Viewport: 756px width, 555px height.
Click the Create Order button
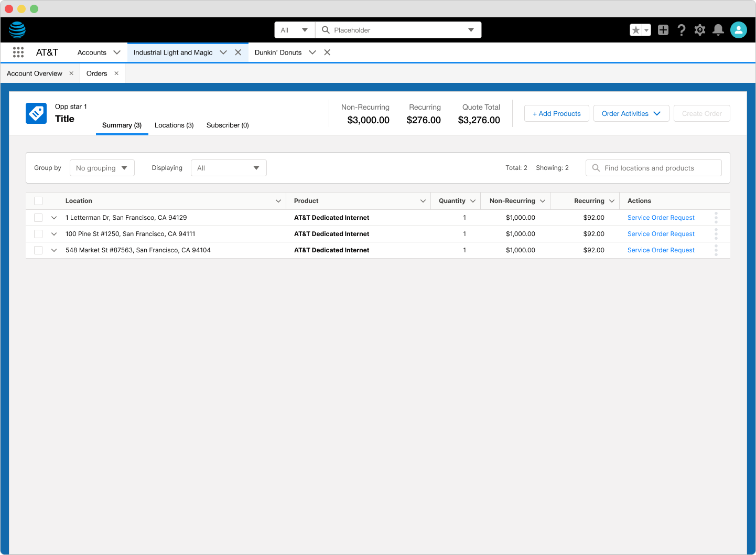pyautogui.click(x=702, y=113)
